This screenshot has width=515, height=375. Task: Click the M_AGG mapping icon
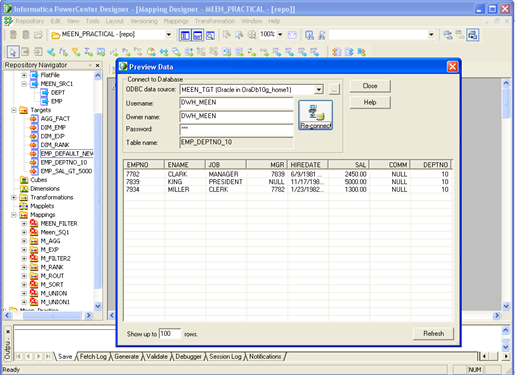click(x=34, y=241)
